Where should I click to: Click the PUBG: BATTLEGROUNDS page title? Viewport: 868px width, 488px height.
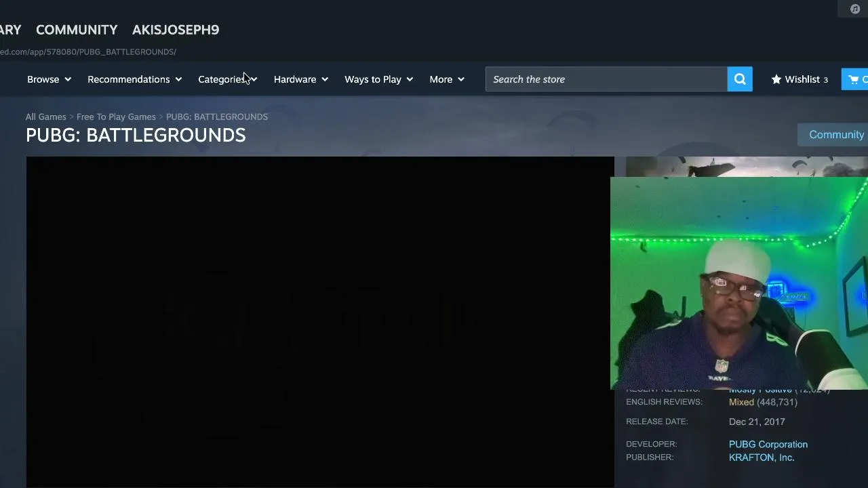point(136,135)
